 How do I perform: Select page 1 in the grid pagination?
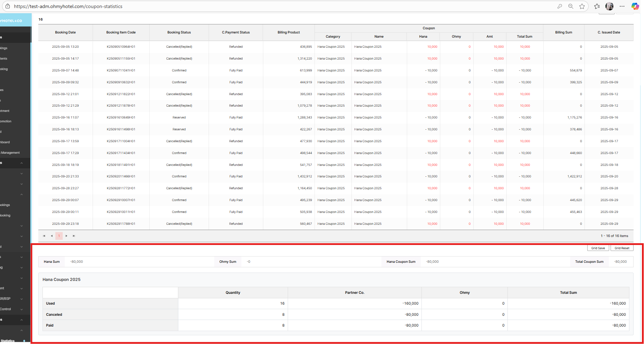pyautogui.click(x=59, y=236)
